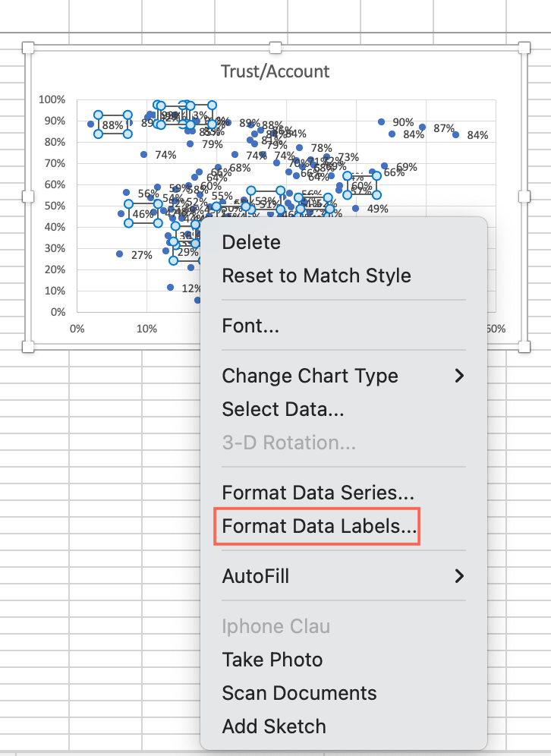Click the chart's top-center resize handle

click(x=276, y=48)
